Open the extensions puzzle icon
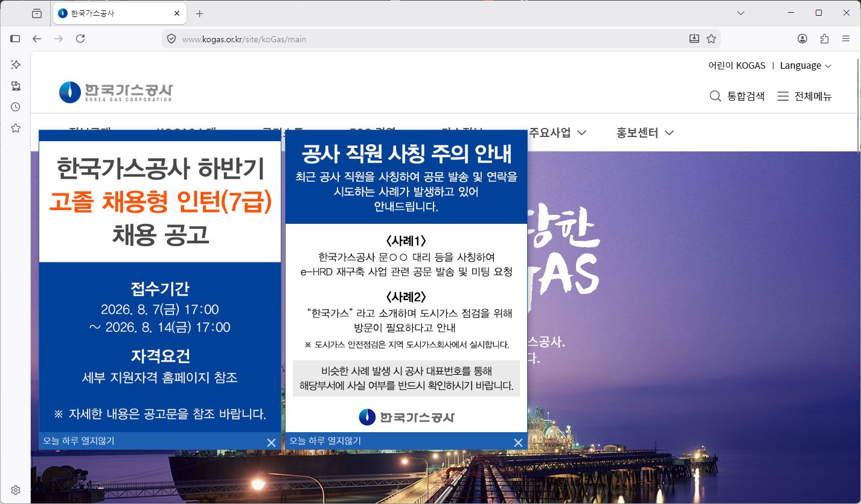The width and height of the screenshot is (861, 504). coord(824,39)
